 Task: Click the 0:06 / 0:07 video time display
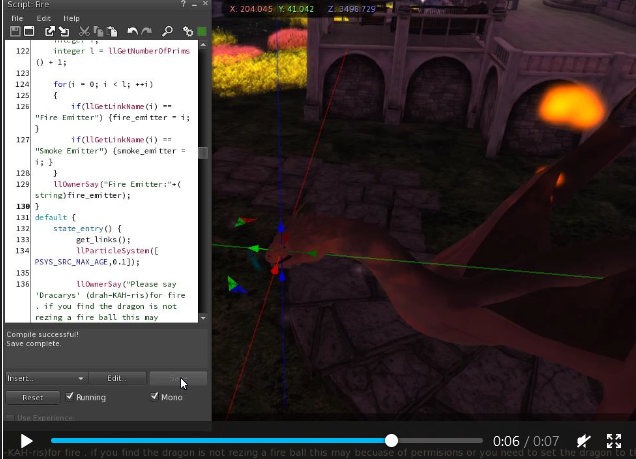pos(526,441)
